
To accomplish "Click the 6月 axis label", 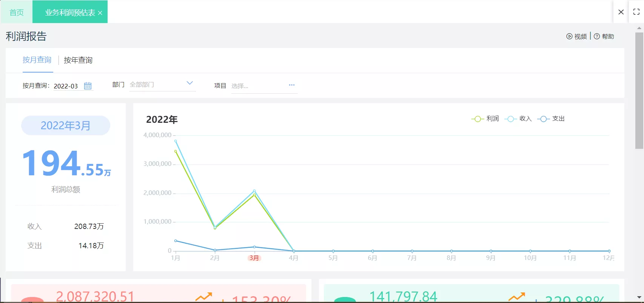I will pos(373,258).
